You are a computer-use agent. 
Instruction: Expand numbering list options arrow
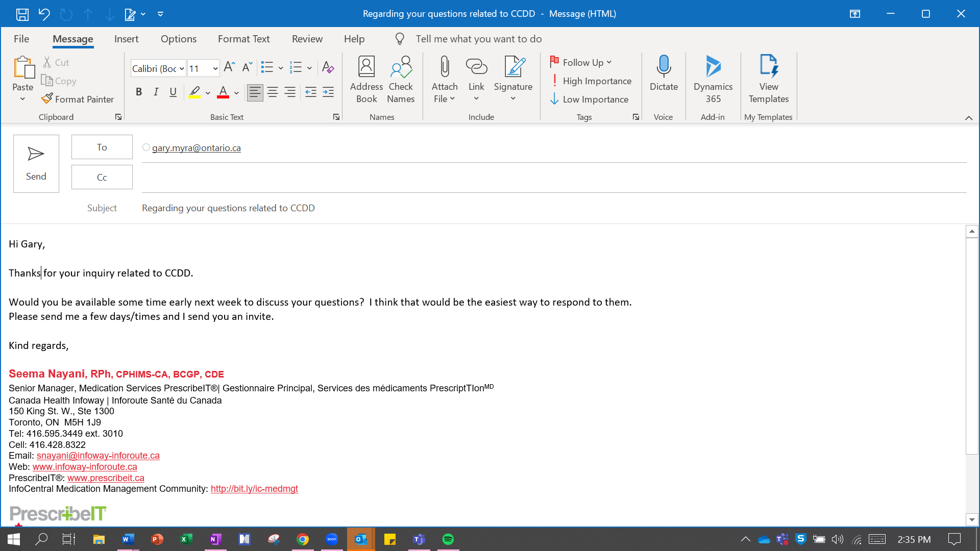click(x=309, y=68)
